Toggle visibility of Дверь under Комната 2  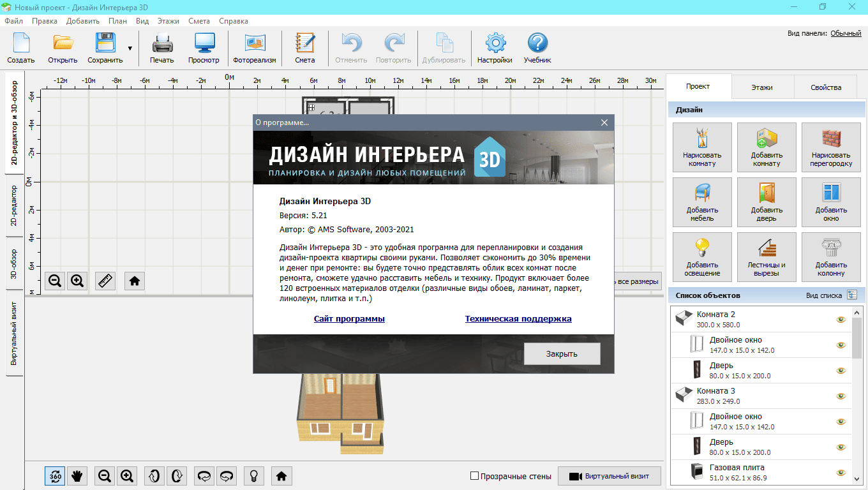[x=841, y=370]
